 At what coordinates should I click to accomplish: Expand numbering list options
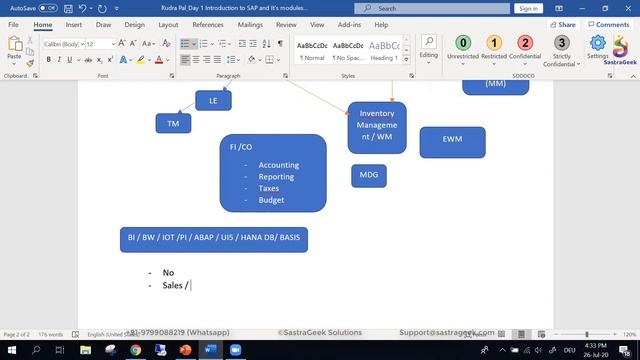(x=212, y=44)
